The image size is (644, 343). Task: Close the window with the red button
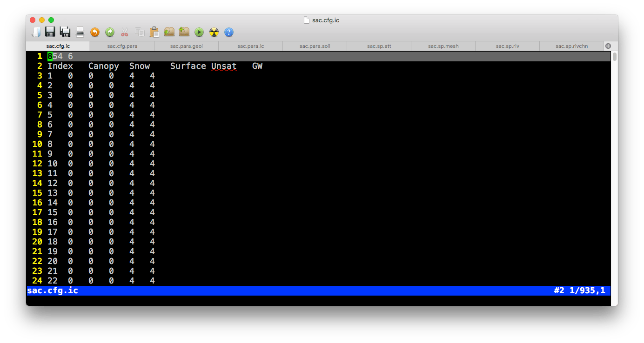point(33,20)
